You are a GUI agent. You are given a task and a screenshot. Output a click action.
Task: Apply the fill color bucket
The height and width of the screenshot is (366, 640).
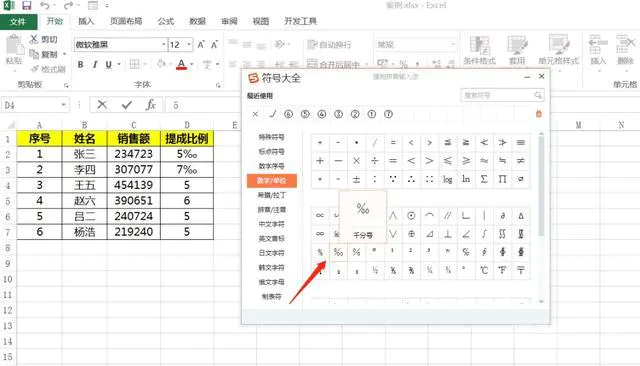[x=161, y=64]
